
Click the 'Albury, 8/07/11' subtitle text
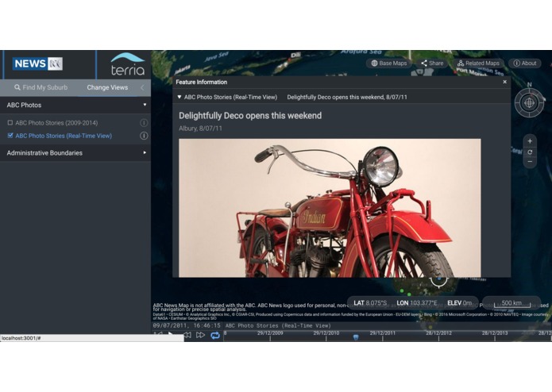[200, 129]
